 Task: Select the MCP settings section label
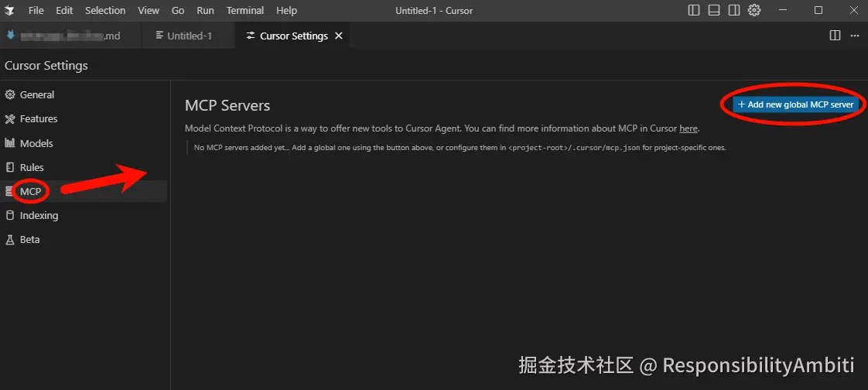30,191
